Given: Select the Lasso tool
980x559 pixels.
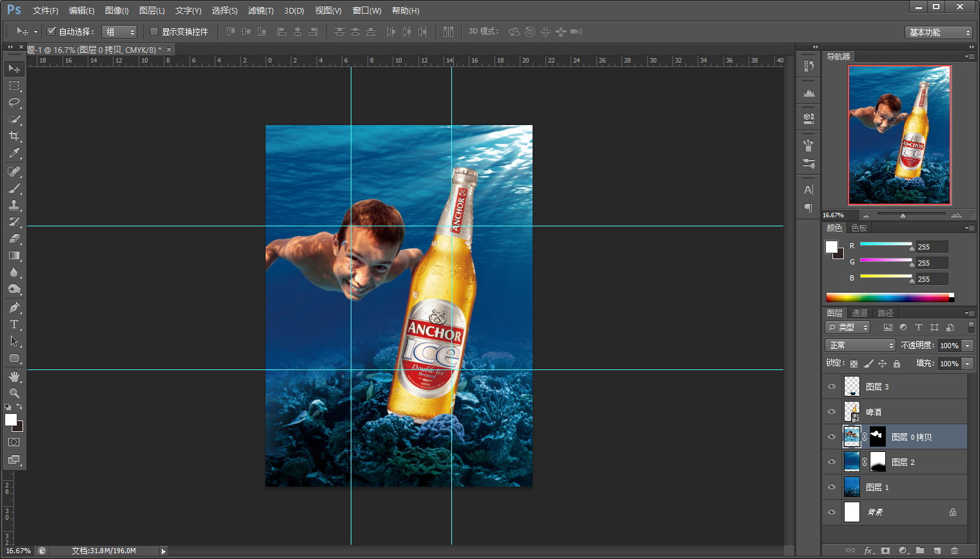Looking at the screenshot, I should click(x=14, y=103).
